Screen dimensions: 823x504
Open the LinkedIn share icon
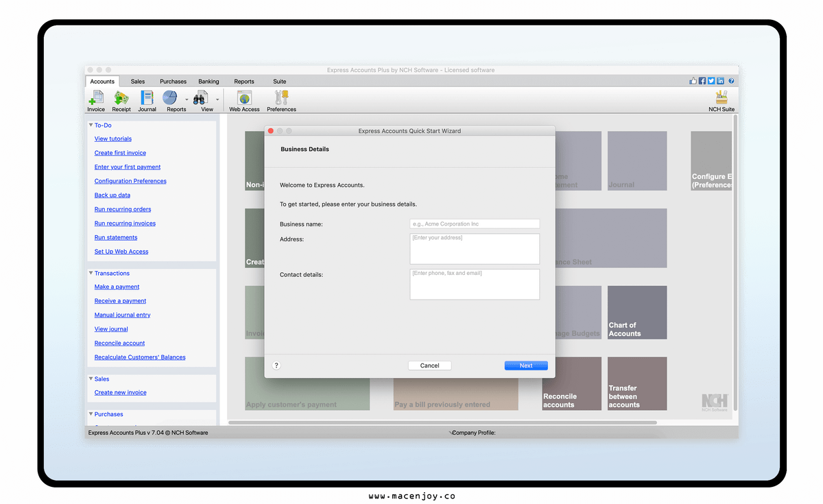point(721,81)
